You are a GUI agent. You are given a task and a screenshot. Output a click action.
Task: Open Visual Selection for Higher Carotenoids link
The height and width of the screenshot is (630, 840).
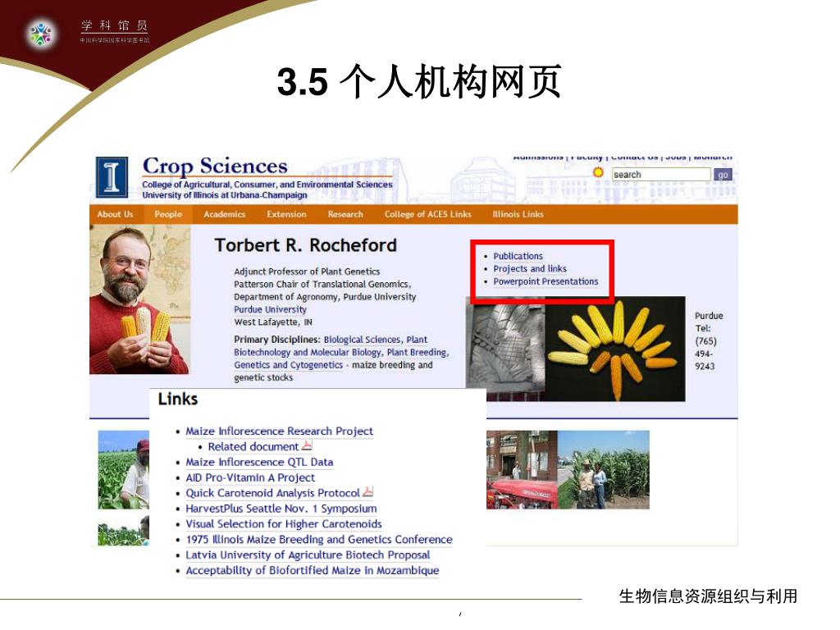(284, 524)
